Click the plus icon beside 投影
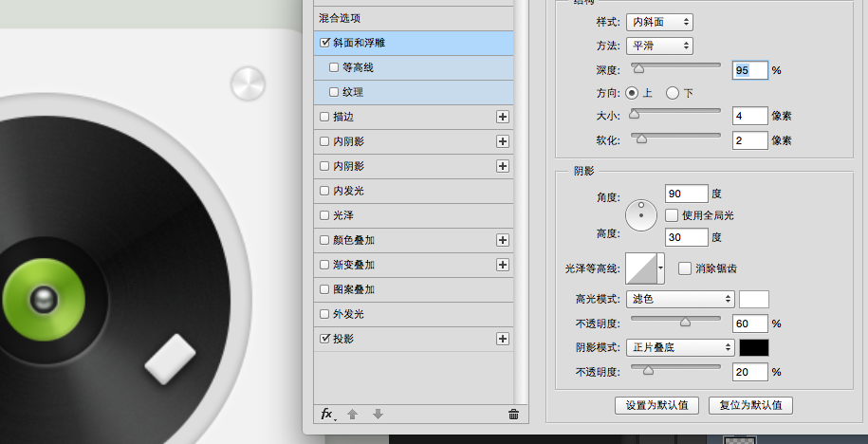The width and height of the screenshot is (868, 444). pos(503,339)
